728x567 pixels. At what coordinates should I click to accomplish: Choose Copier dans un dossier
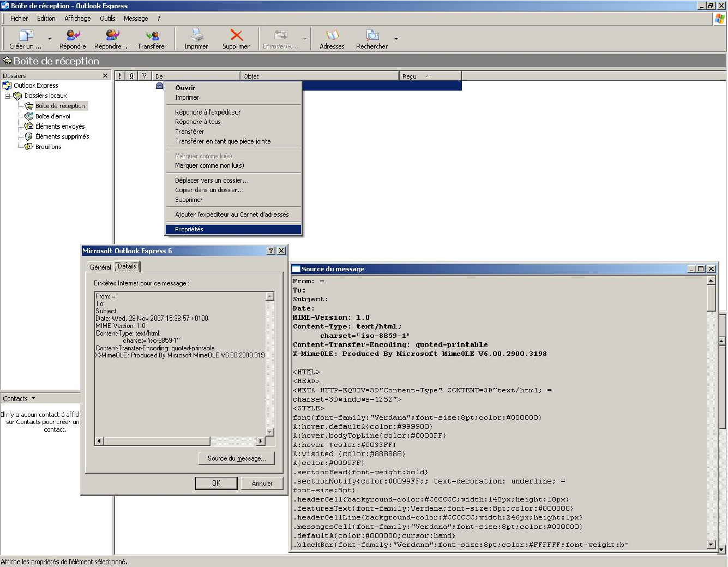(233, 190)
